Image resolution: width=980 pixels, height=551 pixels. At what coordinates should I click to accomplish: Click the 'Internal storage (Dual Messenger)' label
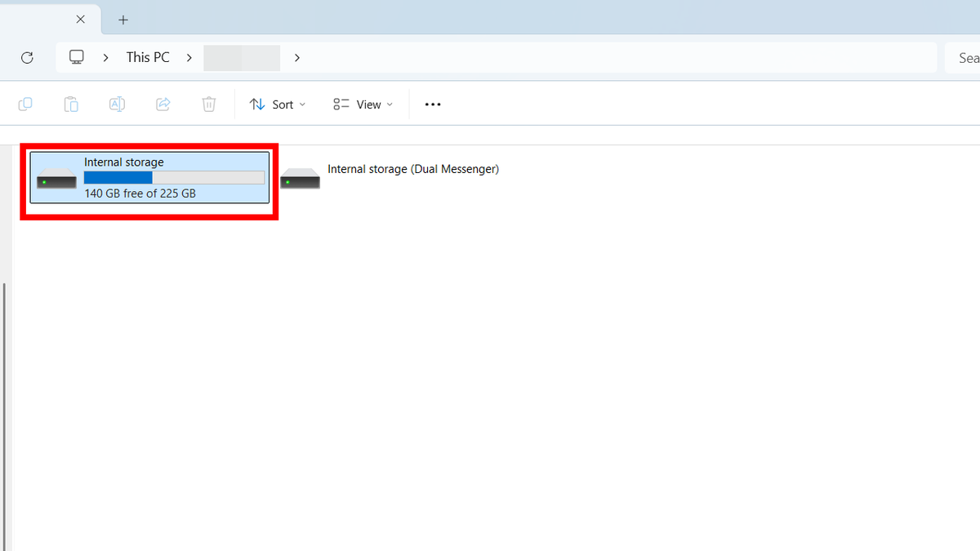[x=413, y=169]
